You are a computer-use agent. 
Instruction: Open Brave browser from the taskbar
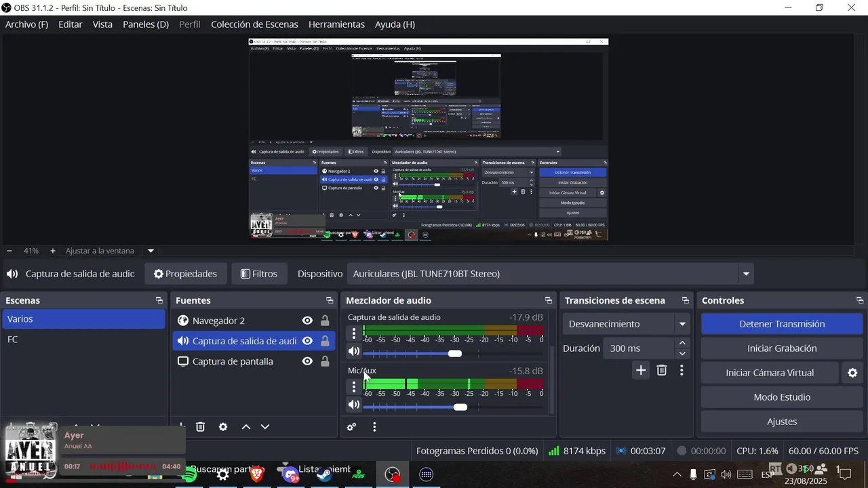click(x=257, y=474)
